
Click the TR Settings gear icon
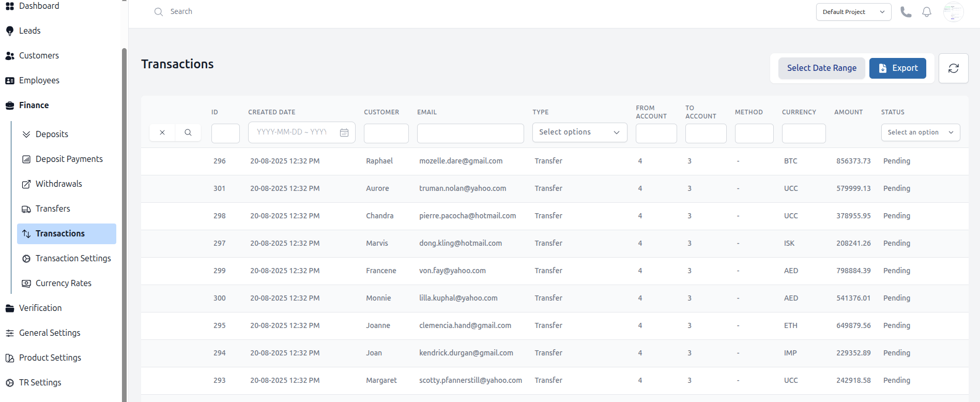tap(10, 383)
